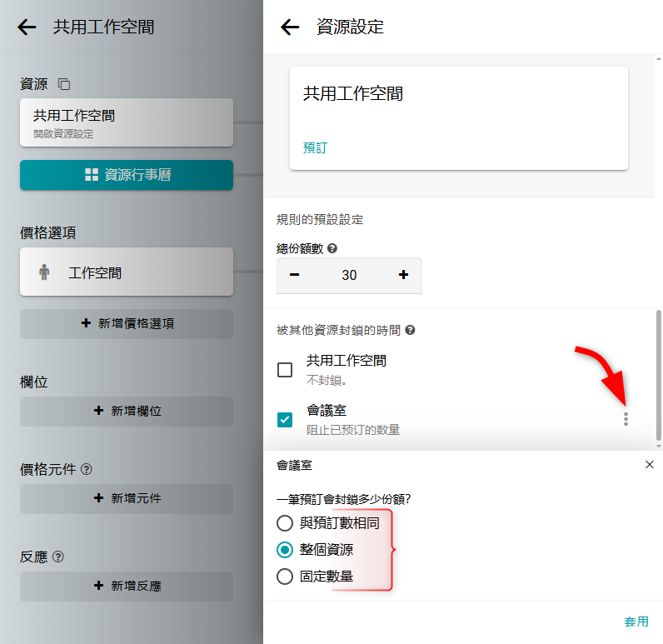Click back arrow beside 資源設定 title
663x644 pixels.
[290, 27]
